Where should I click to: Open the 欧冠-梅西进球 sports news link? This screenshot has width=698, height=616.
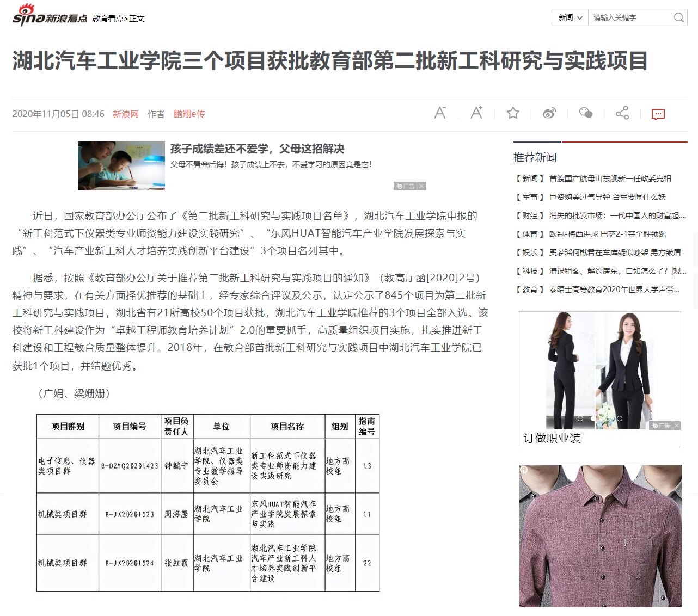pyautogui.click(x=607, y=234)
